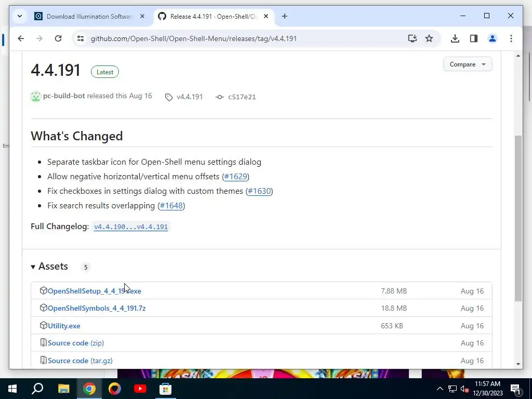532x399 pixels.
Task: Click package icon beside OpenShellSetup exe
Action: (44, 290)
